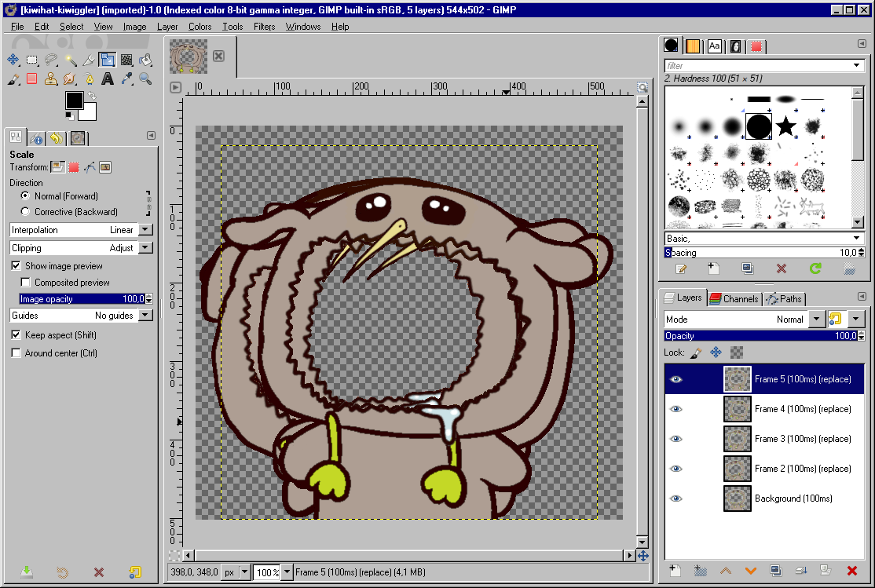Select the Clone stamp tool
Screen dimensions: 875x588
[51, 79]
